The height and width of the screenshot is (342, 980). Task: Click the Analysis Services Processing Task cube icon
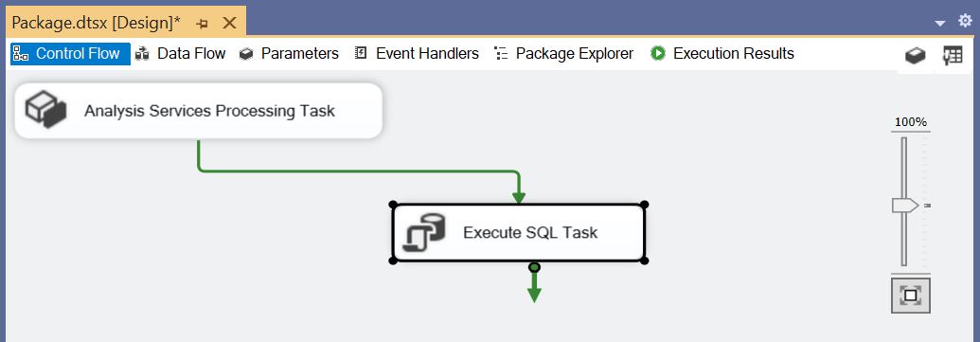click(45, 109)
